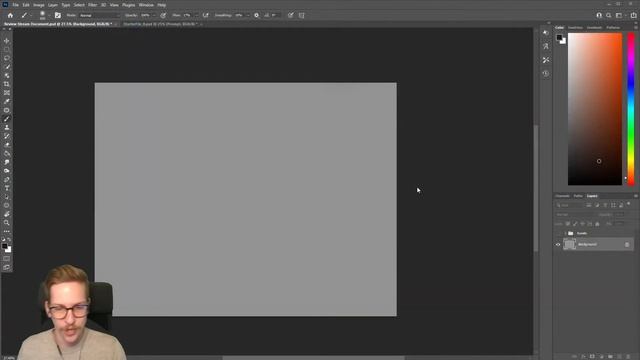
Task: Open the Filter menu
Action: 93,5
